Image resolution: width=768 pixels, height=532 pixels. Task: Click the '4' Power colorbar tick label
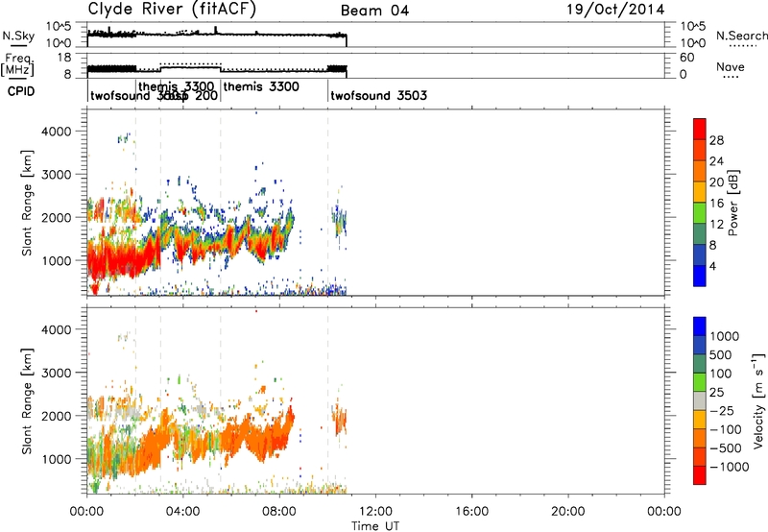pos(712,266)
